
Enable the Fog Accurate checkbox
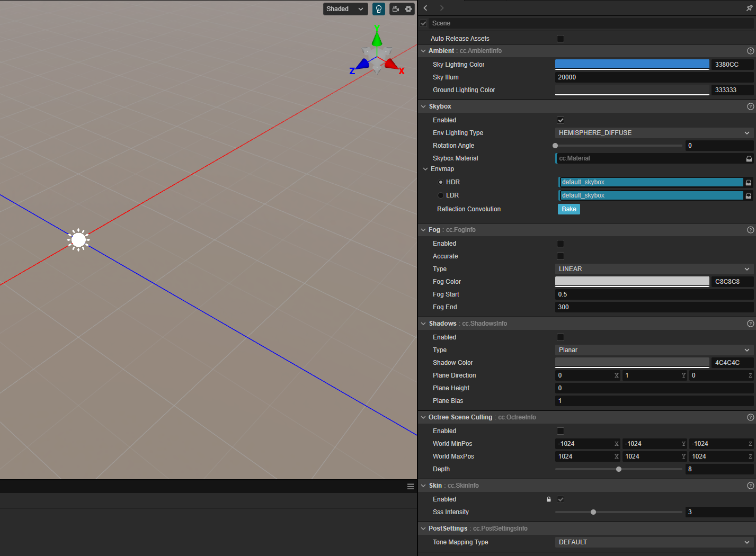[x=561, y=256]
